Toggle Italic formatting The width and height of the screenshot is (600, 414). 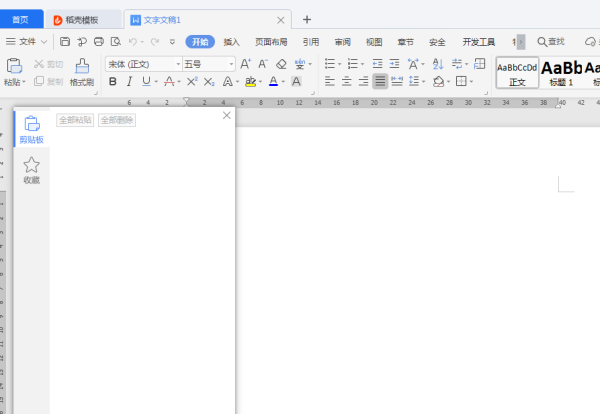click(129, 81)
